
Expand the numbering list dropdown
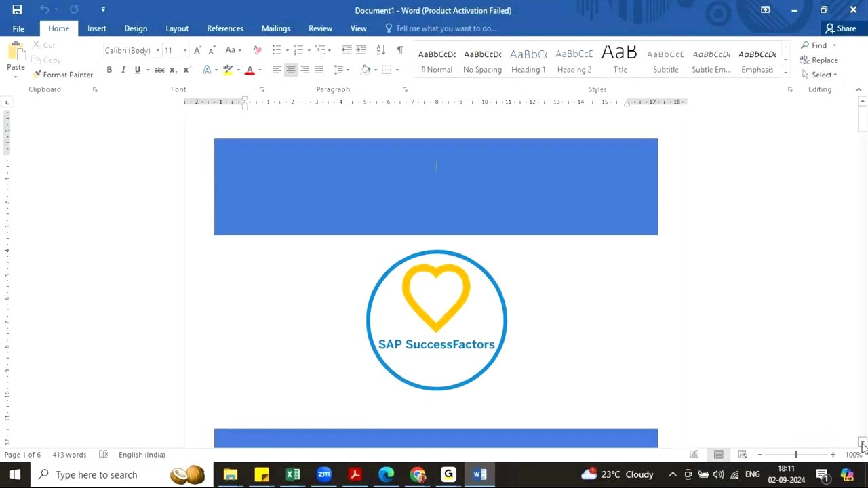tap(309, 51)
